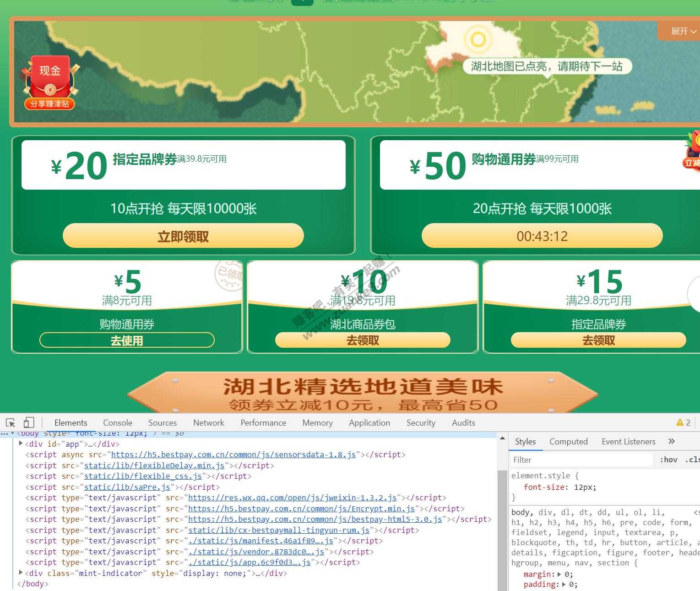
Task: Click the 00:43:12 countdown button
Action: (x=542, y=236)
